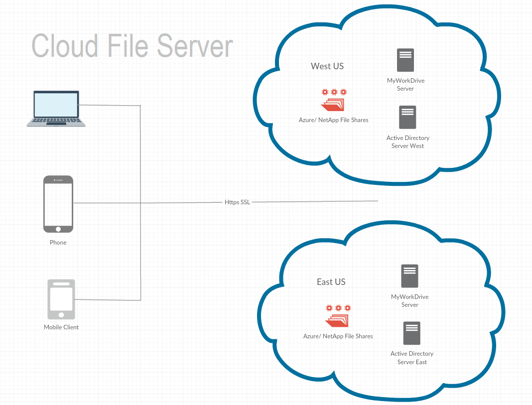Select 'MyWorkDrive Server' label in East US cloud

410,300
